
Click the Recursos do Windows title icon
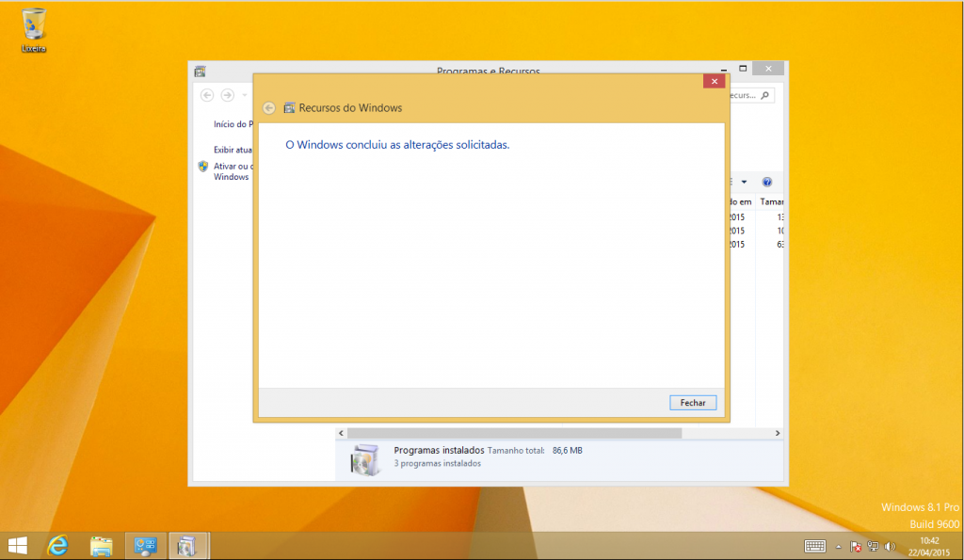click(x=289, y=108)
